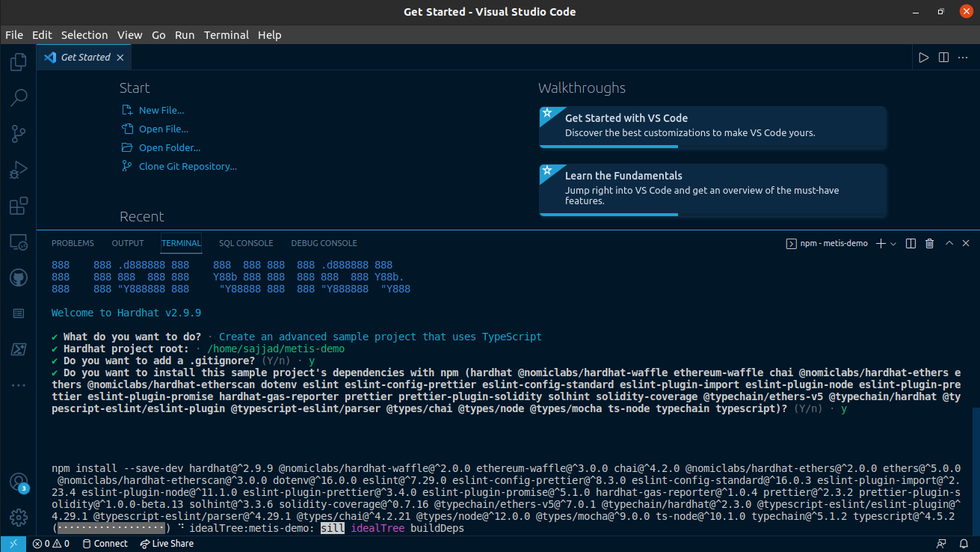The height and width of the screenshot is (552, 980).
Task: Open editor More Actions ellipsis menu
Action: pyautogui.click(x=963, y=58)
